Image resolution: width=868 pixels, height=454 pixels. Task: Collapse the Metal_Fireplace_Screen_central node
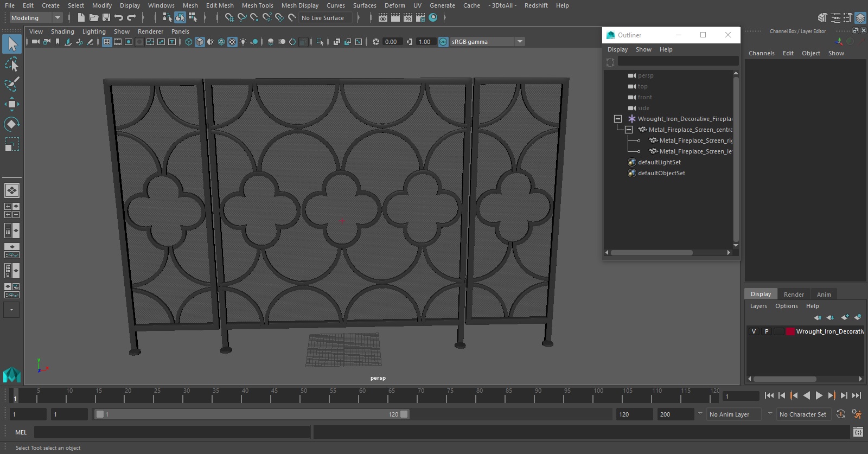(628, 130)
